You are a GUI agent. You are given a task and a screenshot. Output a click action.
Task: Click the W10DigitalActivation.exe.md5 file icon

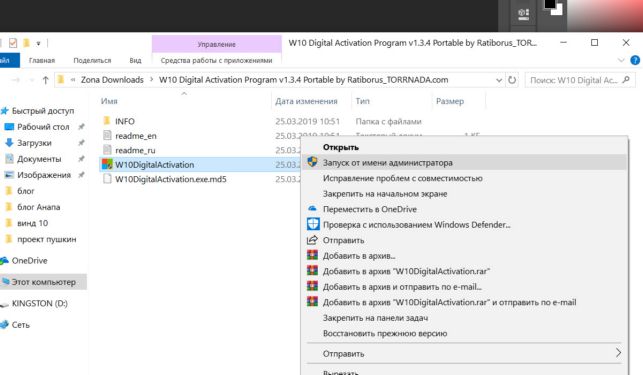coord(107,179)
